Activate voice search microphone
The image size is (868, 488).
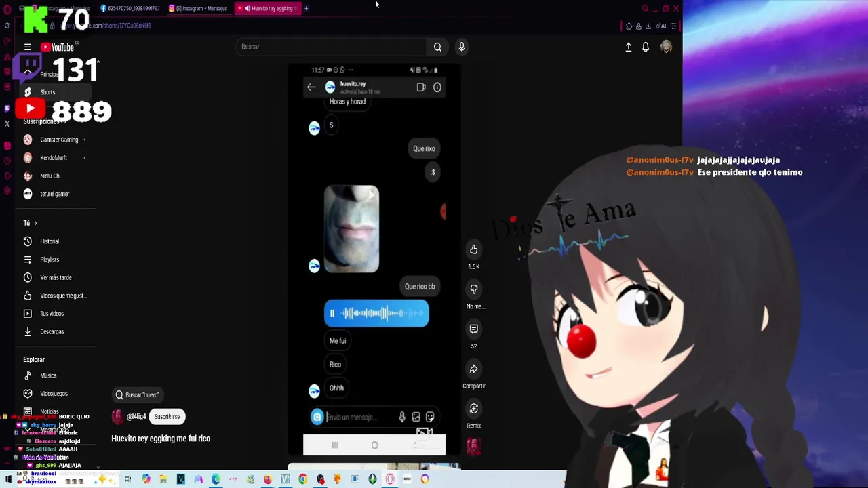[461, 47]
